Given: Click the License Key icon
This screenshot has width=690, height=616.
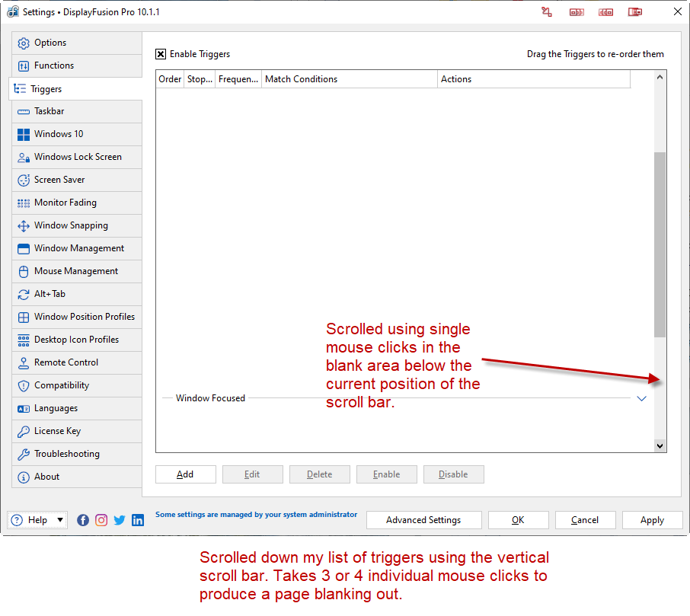Looking at the screenshot, I should click(x=24, y=431).
